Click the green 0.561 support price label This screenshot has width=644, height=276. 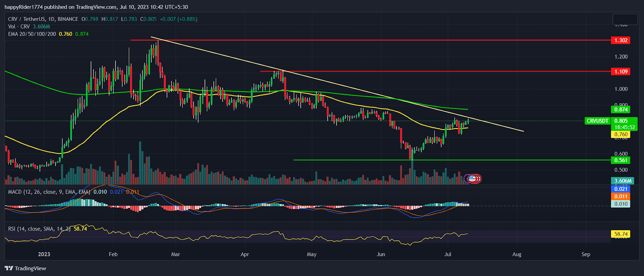620,160
